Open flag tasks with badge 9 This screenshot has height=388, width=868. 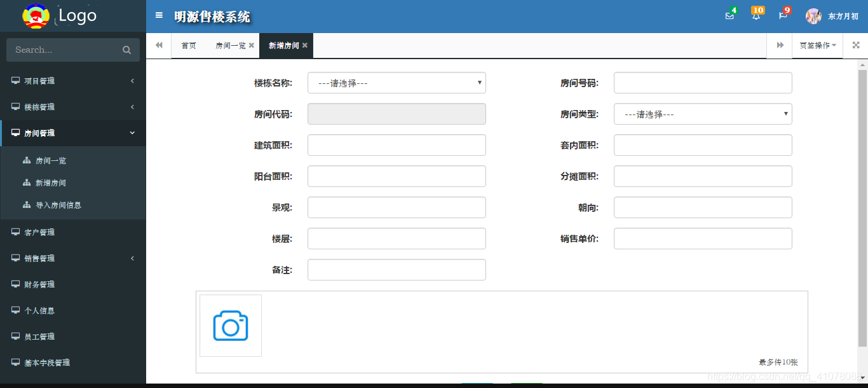783,16
